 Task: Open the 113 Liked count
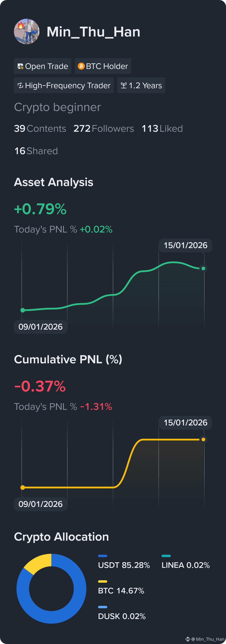pos(162,129)
